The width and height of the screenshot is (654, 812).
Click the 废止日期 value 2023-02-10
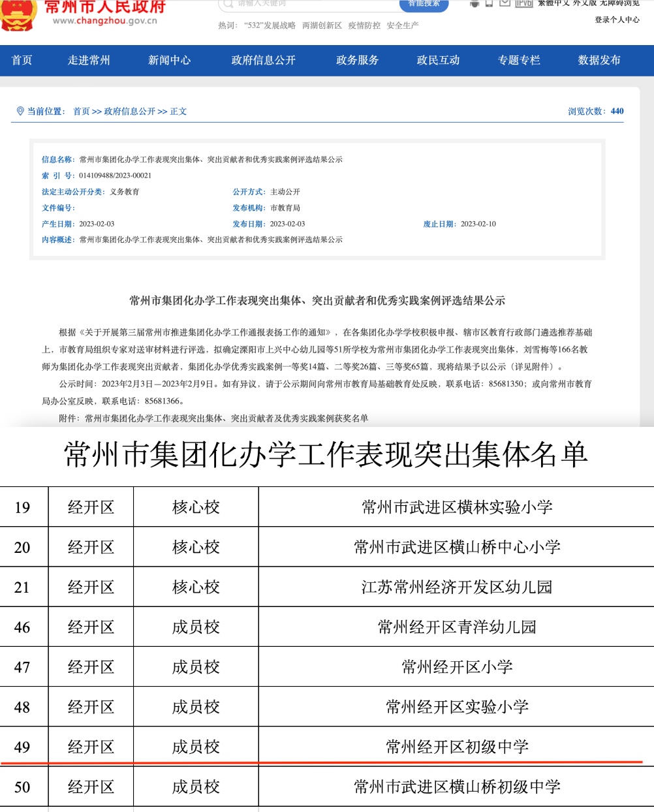point(478,224)
